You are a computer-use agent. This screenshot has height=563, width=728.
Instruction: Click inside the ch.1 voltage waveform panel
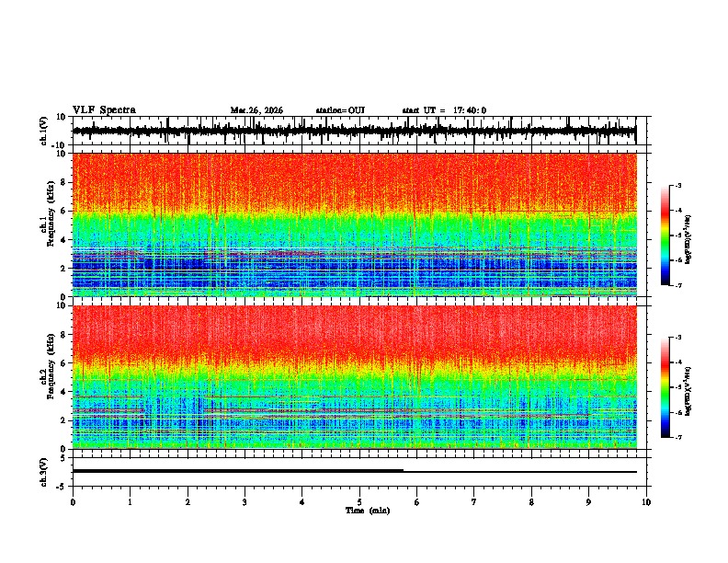(x=359, y=131)
